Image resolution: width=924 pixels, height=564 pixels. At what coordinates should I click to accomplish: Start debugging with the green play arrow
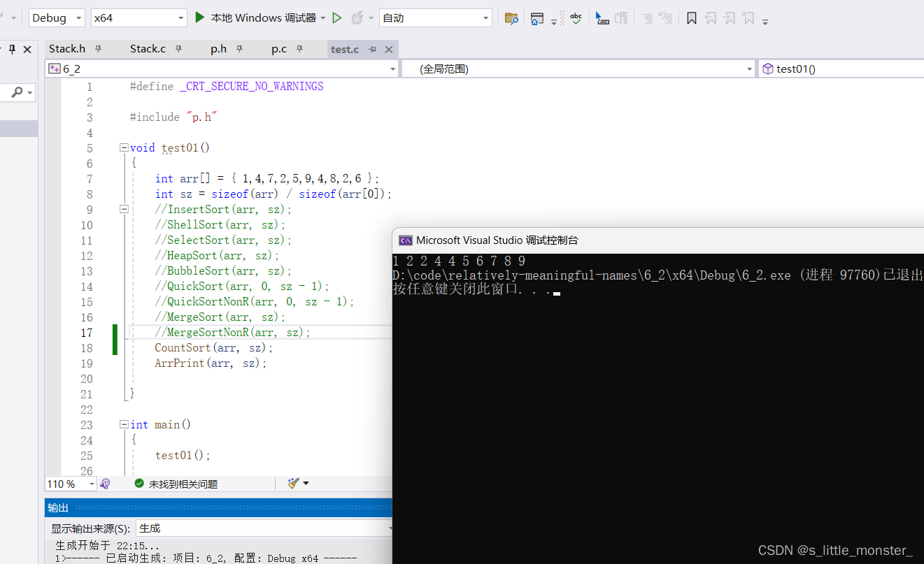tap(199, 17)
